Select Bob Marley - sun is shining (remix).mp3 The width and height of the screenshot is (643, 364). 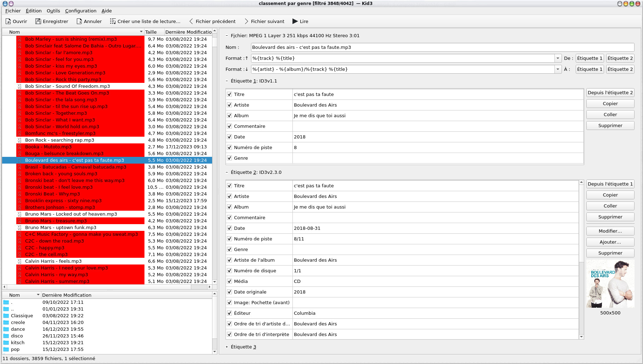click(71, 39)
